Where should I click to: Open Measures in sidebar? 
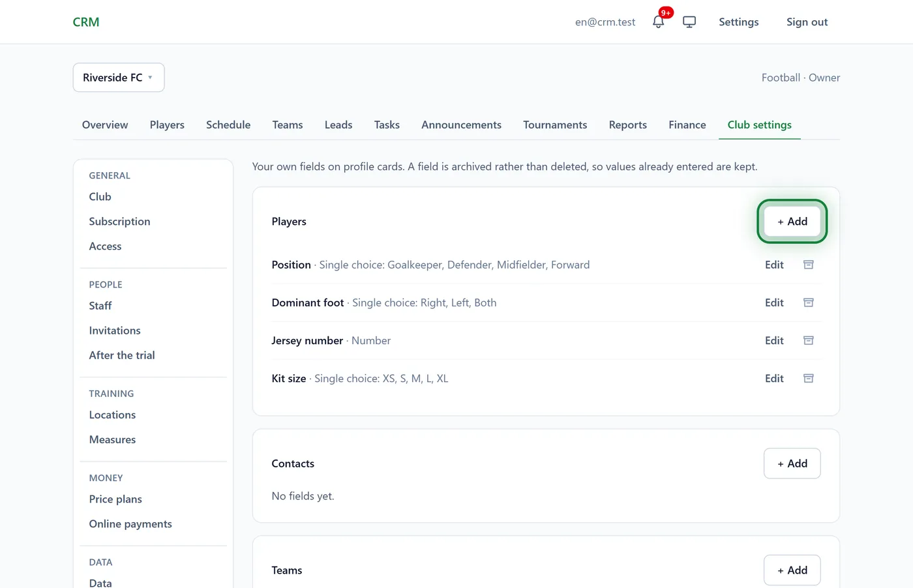pyautogui.click(x=112, y=439)
